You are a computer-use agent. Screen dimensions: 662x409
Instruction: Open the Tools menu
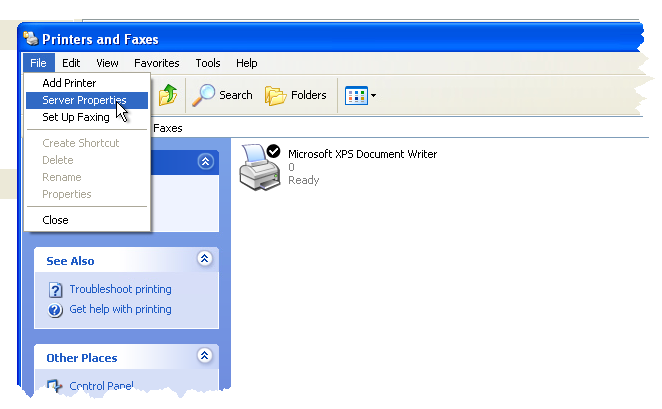coord(208,63)
